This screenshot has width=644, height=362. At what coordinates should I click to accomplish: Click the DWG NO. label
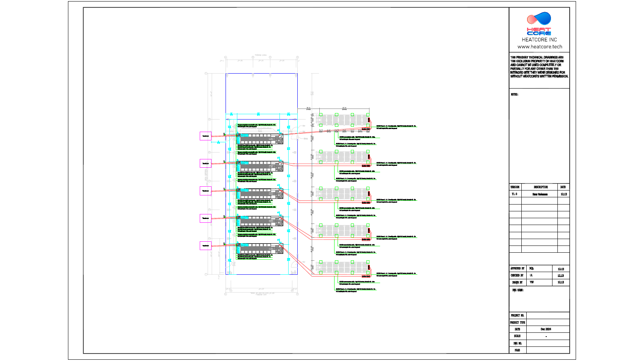click(x=518, y=343)
